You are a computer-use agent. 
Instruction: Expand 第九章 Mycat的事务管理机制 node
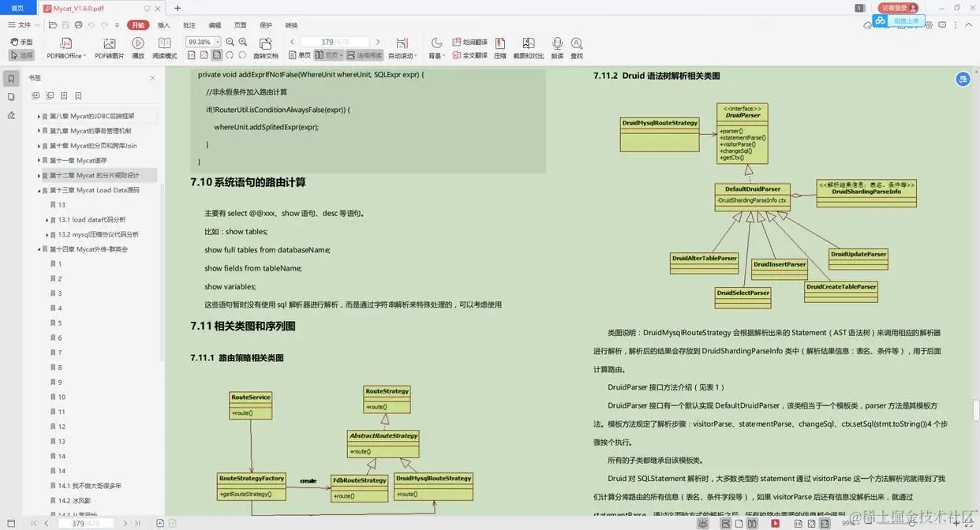(x=39, y=131)
